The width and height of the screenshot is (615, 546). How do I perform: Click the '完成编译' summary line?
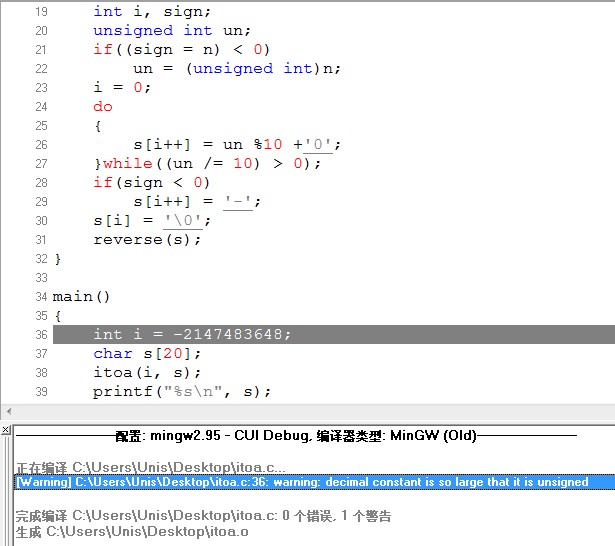point(203,516)
